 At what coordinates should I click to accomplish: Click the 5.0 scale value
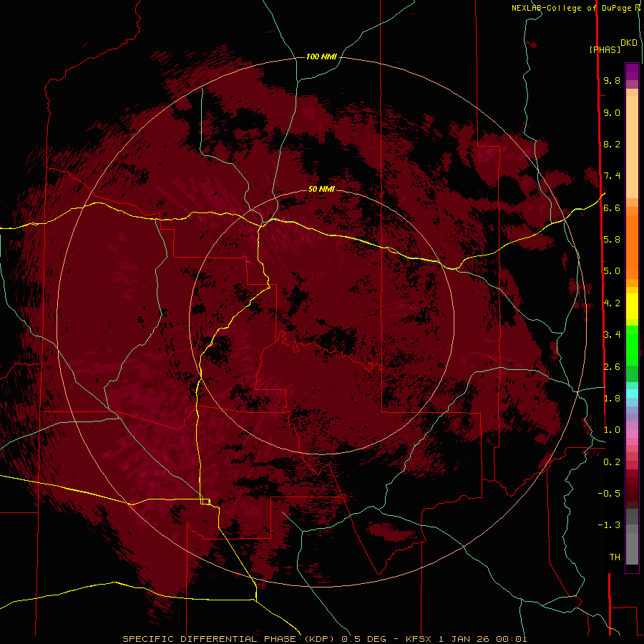pyautogui.click(x=612, y=271)
